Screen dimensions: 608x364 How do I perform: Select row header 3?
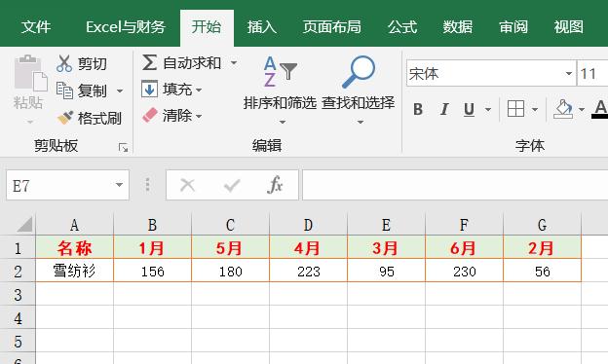click(18, 294)
